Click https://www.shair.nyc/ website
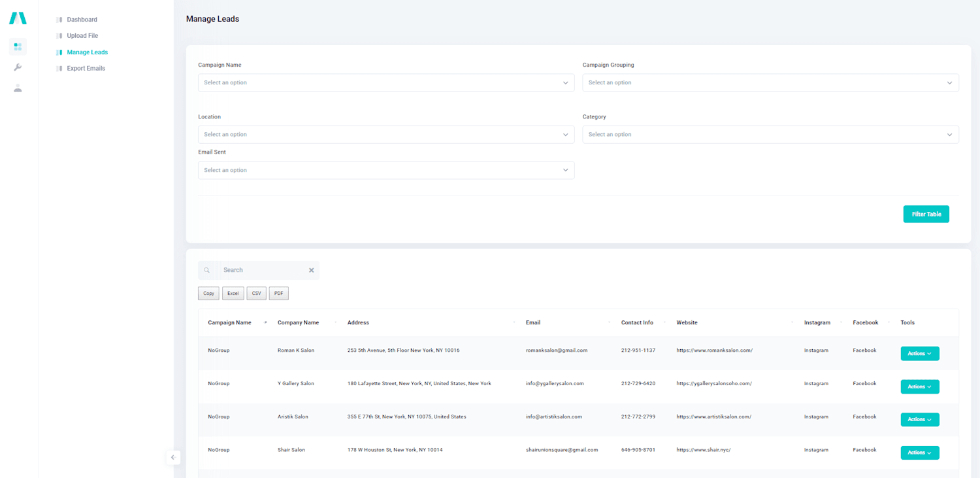 point(703,450)
